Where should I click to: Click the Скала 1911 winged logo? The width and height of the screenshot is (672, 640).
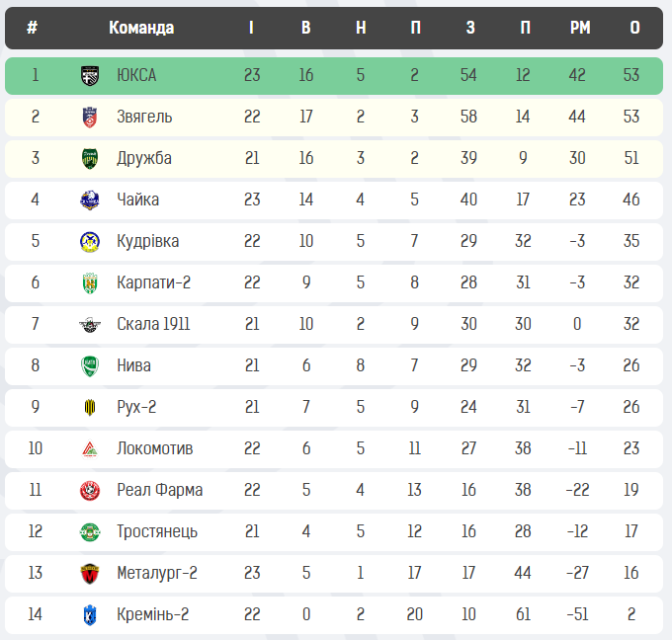(90, 324)
